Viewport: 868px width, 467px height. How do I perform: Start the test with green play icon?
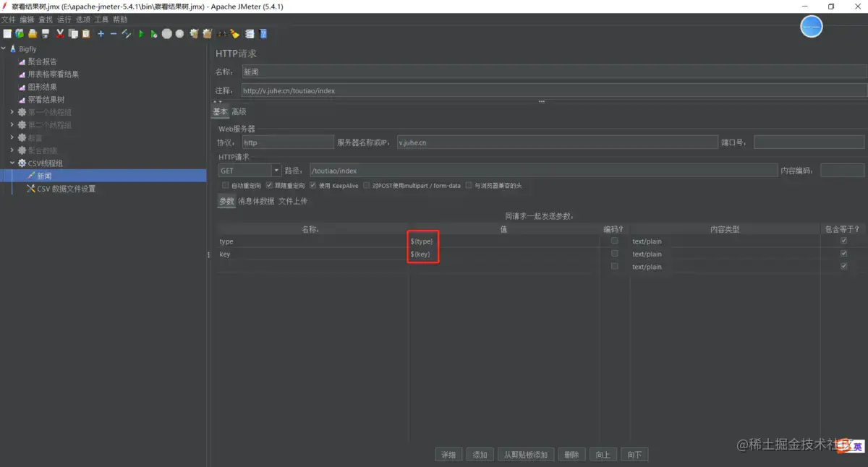[142, 33]
